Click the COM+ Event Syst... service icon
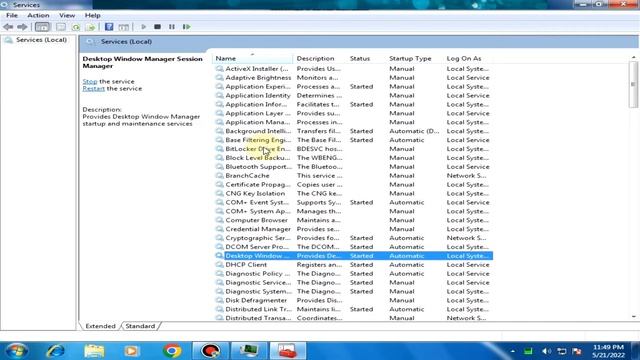640x360 pixels. (x=219, y=202)
